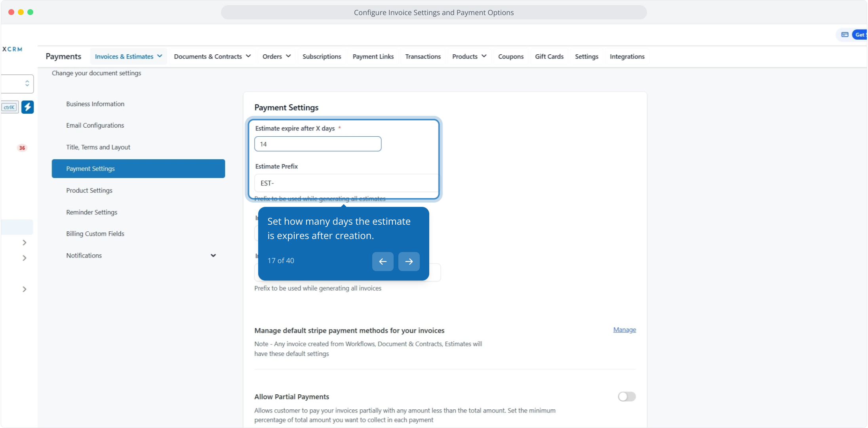This screenshot has height=428, width=868.
Task: Click the Estimate expire days input field
Action: point(318,144)
